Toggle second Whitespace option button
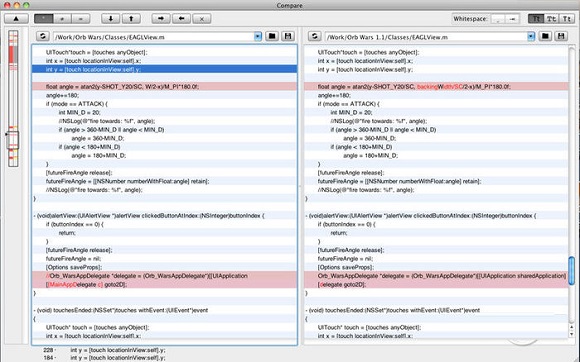The image size is (580, 362). (513, 19)
